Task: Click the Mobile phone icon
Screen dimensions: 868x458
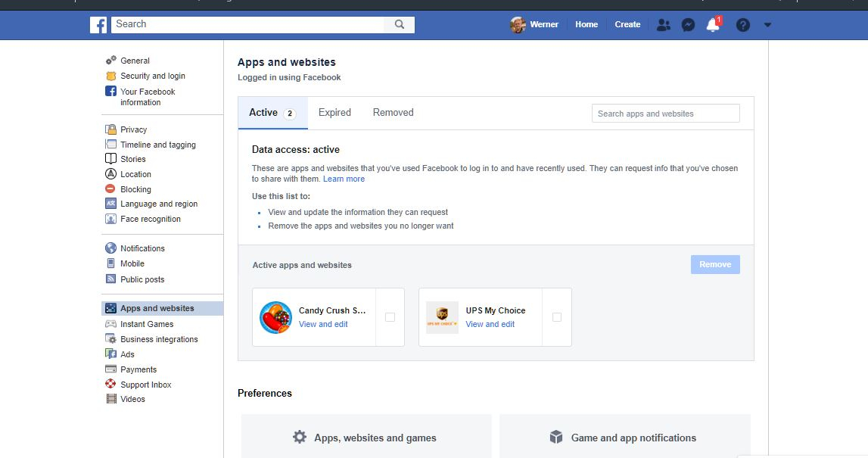Action: [x=110, y=263]
